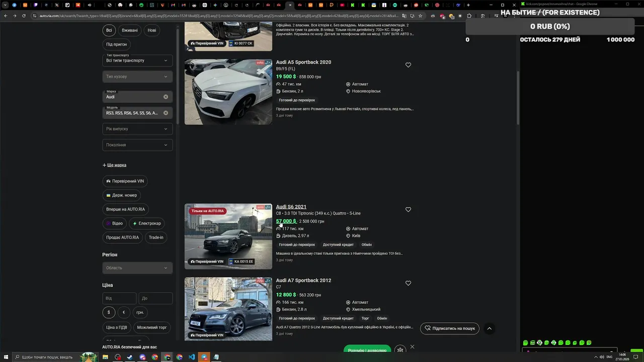644x362 pixels.
Task: Toggle the 'Електрокар' filter chip
Action: (x=147, y=223)
